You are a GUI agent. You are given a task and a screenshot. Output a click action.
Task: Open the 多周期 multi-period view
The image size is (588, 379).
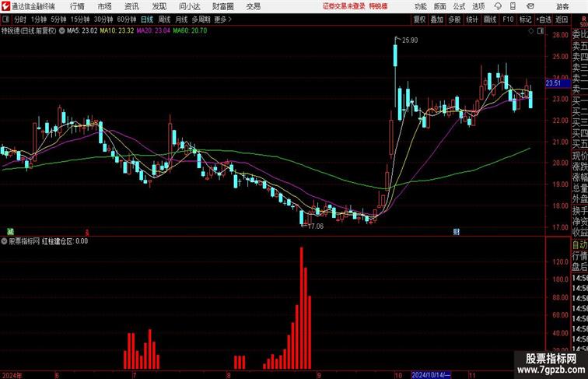[x=201, y=19]
